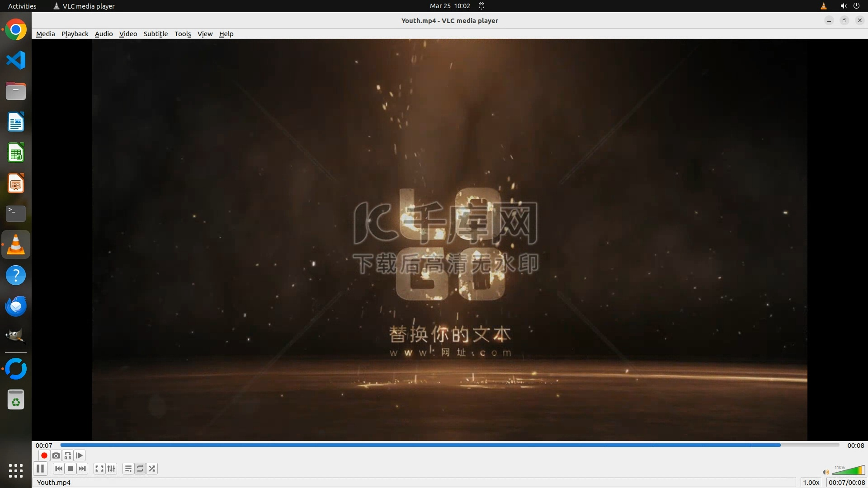
Task: Expand the Tools menu
Action: (183, 34)
